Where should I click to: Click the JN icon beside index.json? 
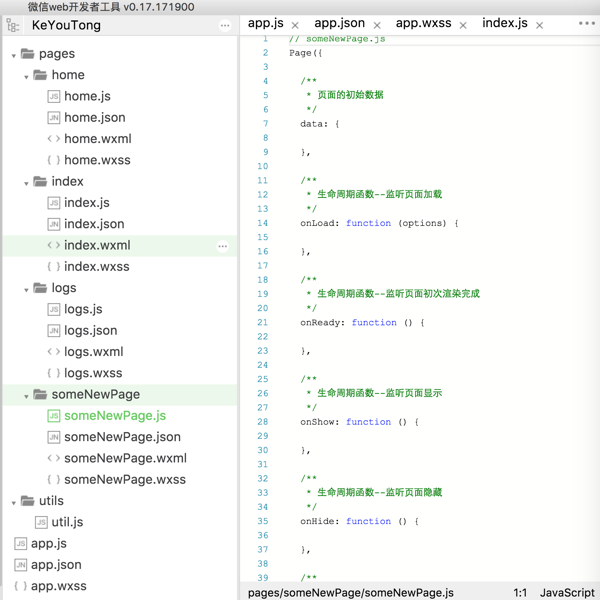(x=54, y=224)
